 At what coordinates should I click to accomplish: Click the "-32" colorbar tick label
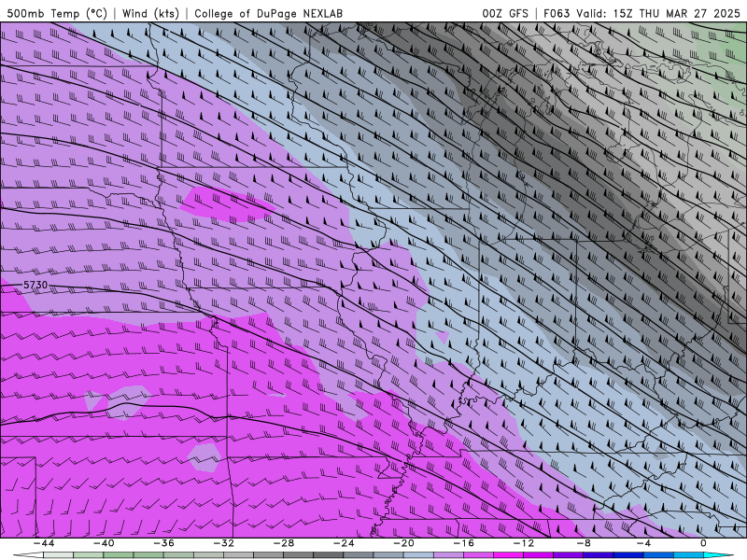point(224,543)
